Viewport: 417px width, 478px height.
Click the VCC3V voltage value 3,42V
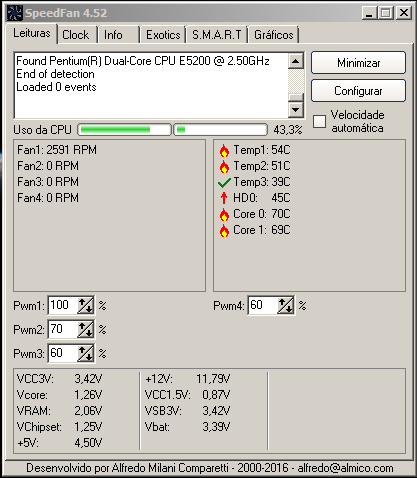pos(88,379)
